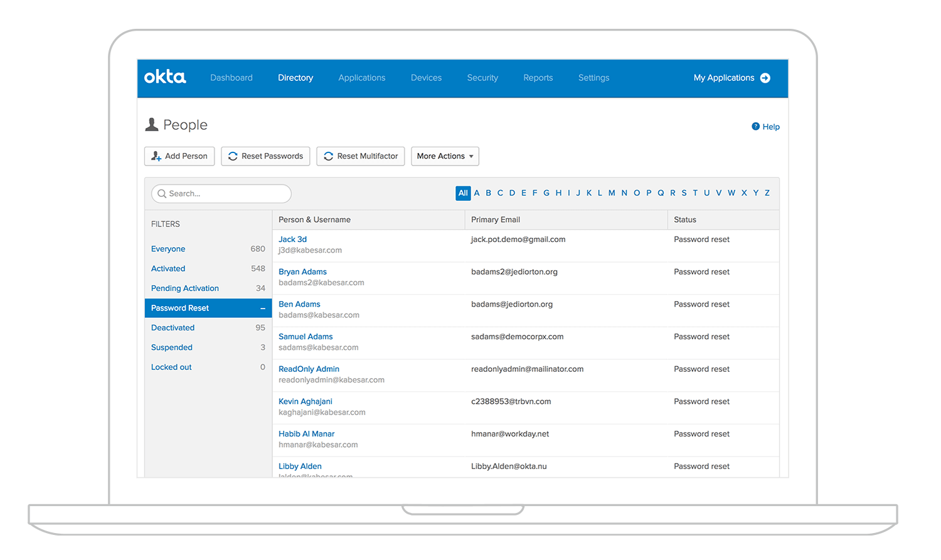
Task: Click the People page person icon
Action: [152, 125]
